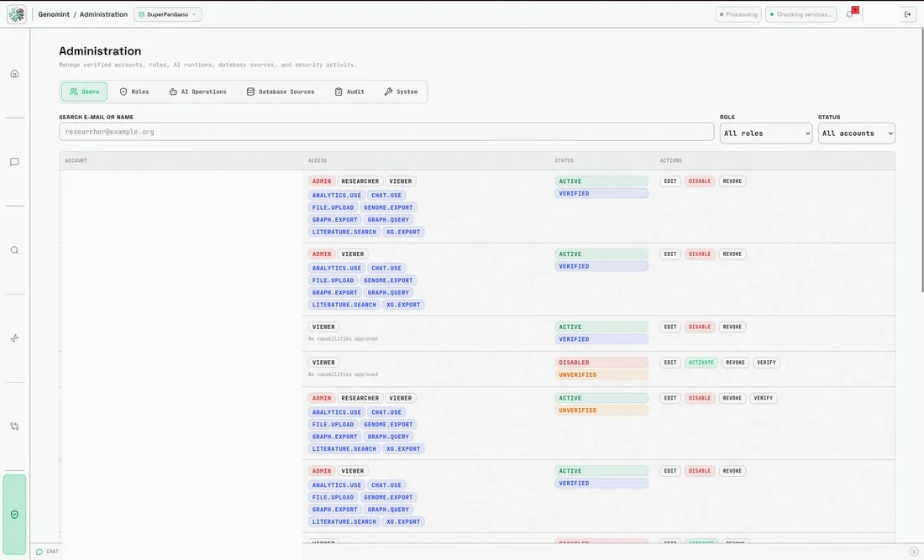
Task: Verify the active unverified Admin Researcher account
Action: click(763, 398)
